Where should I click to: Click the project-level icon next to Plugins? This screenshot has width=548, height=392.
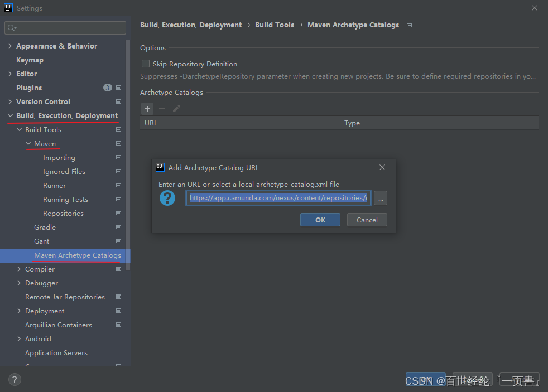pyautogui.click(x=118, y=88)
